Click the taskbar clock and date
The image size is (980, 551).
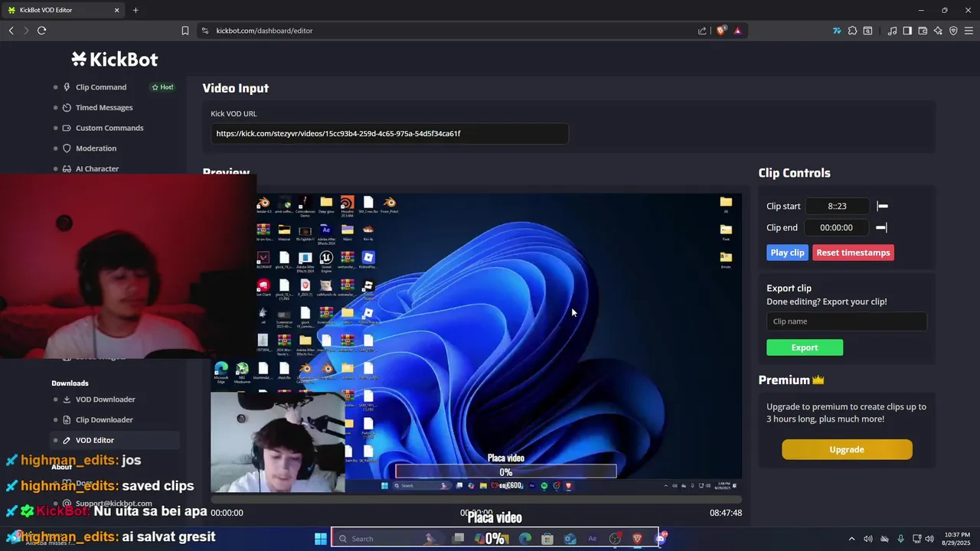(x=956, y=539)
